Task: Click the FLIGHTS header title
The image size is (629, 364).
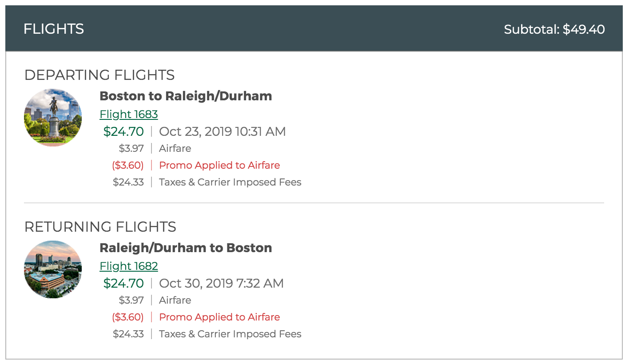Action: pyautogui.click(x=54, y=29)
